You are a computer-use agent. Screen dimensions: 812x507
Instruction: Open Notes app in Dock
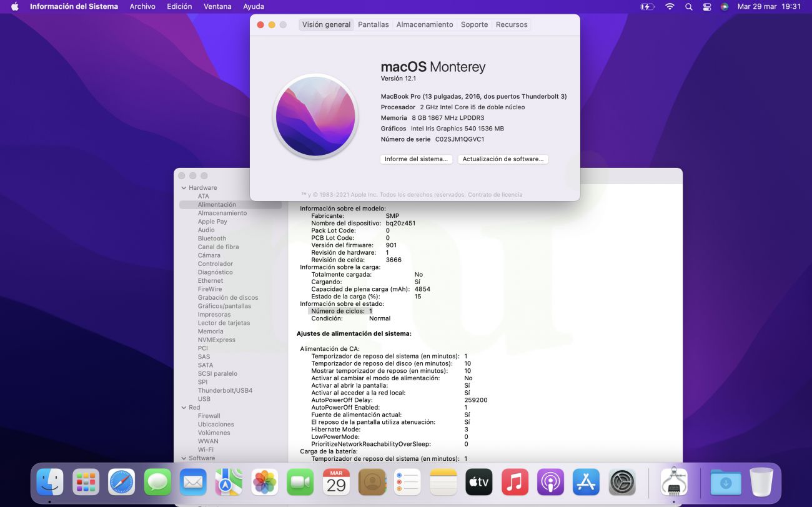tap(443, 482)
